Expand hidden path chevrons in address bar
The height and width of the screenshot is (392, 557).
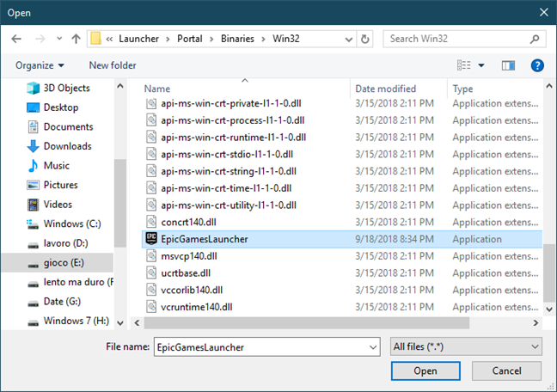click(x=109, y=39)
